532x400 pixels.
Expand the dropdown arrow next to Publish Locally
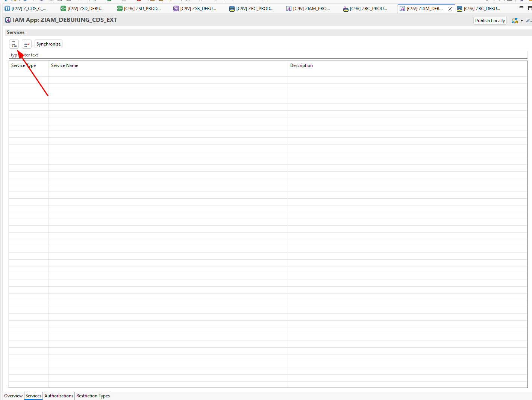pyautogui.click(x=521, y=21)
